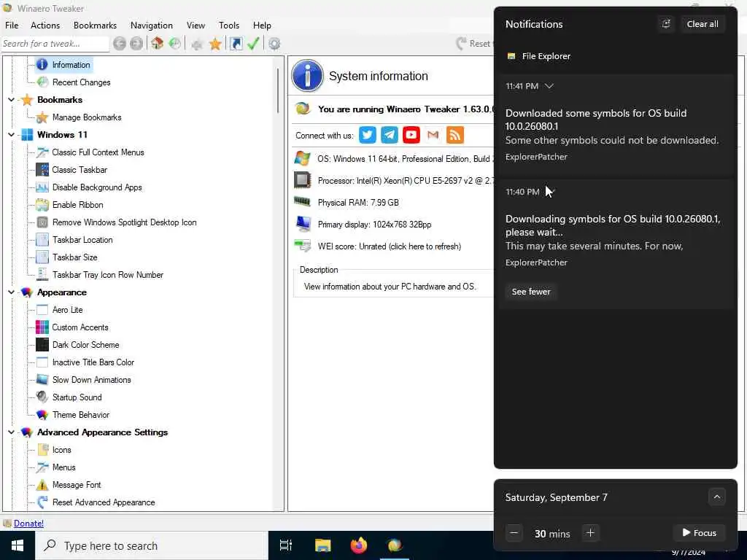Viewport: 747px width, 560px height.
Task: Collapse the Appearance tree node
Action: (12, 292)
